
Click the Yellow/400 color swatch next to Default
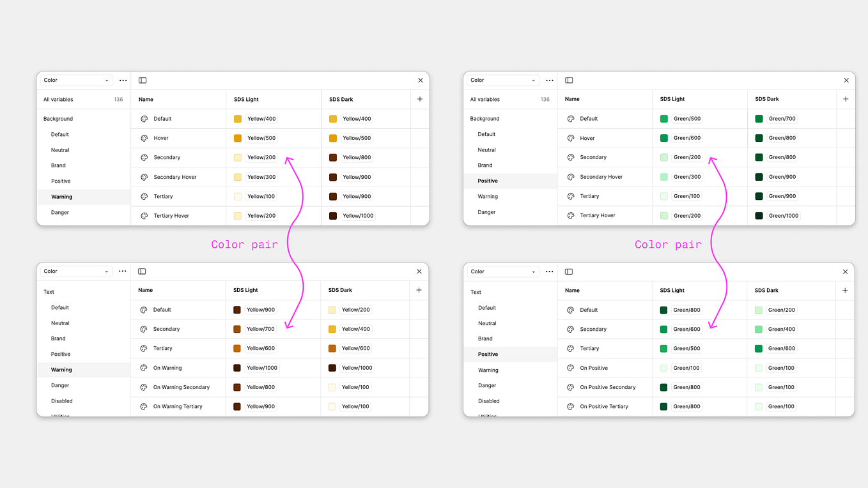236,118
